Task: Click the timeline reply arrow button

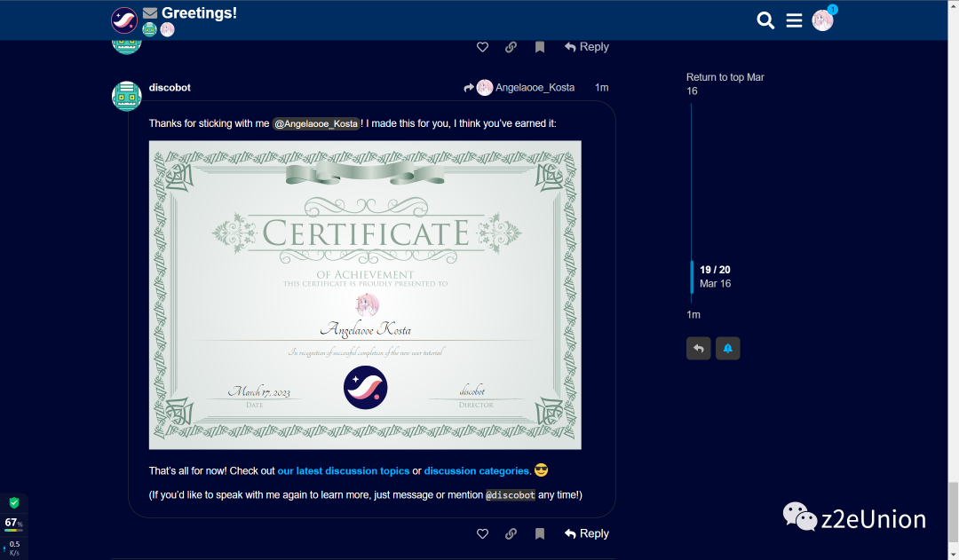Action: [x=698, y=348]
